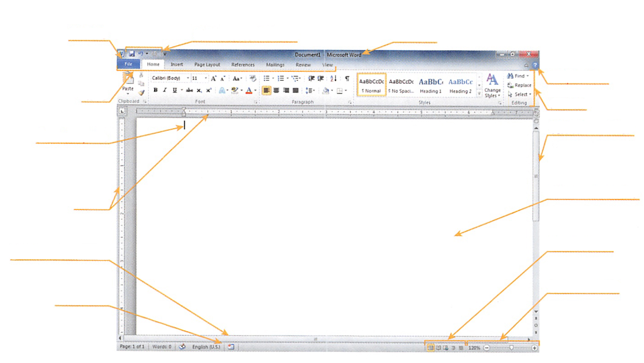644x363 pixels.
Task: Open the Customize Quick Access Toolbar dropdown
Action: tap(165, 54)
